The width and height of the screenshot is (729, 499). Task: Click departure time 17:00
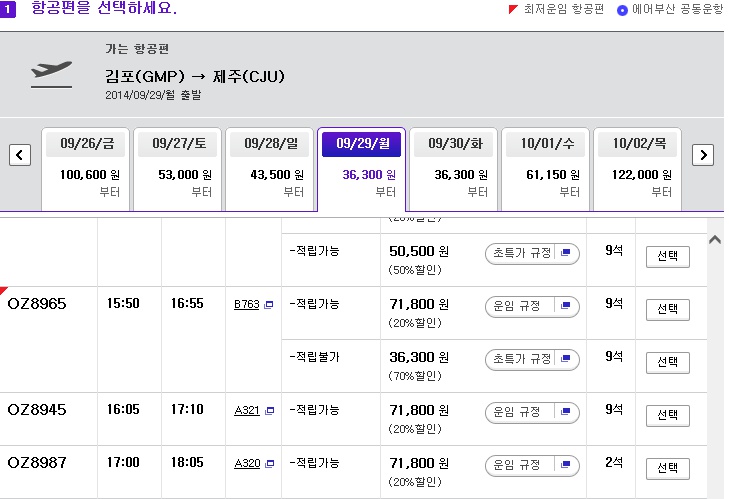coord(123,463)
